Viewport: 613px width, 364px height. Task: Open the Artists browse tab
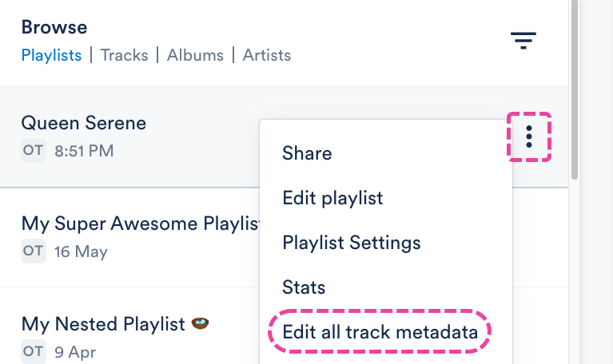pyautogui.click(x=267, y=55)
